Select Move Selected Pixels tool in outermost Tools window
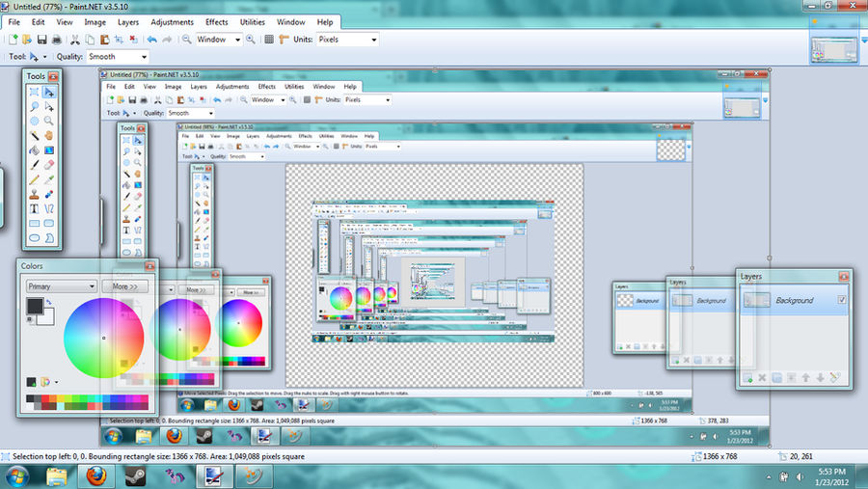Screen dimensions: 868x489 click(49, 92)
